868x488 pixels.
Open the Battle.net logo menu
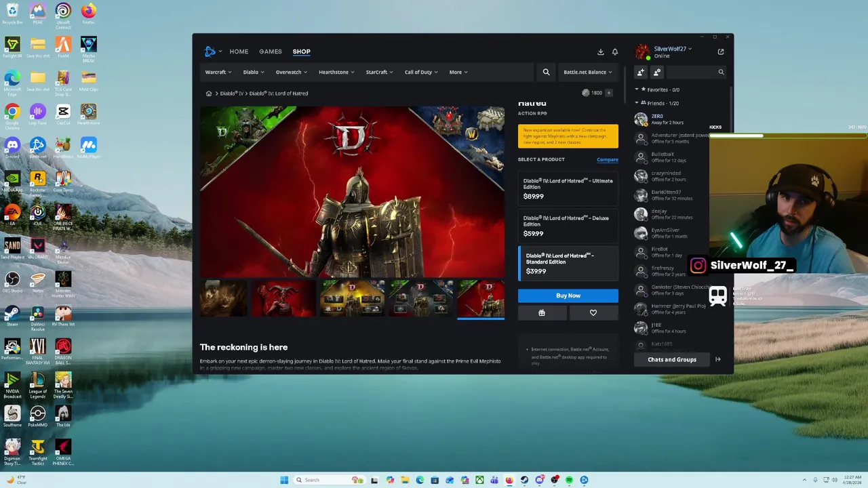click(213, 52)
